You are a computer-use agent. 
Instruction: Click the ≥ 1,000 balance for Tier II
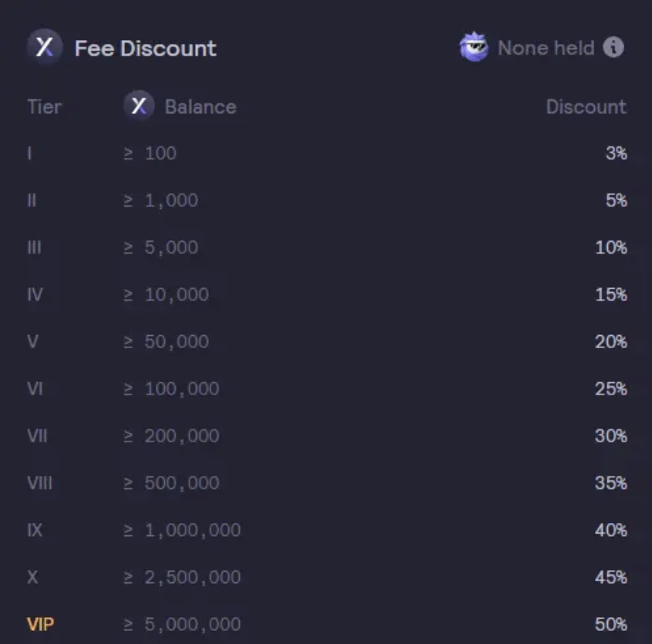[160, 200]
